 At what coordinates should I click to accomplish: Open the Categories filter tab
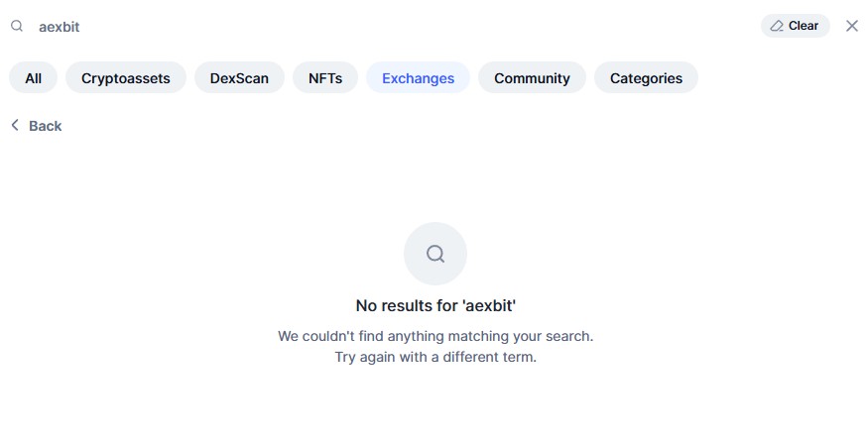pyautogui.click(x=646, y=78)
